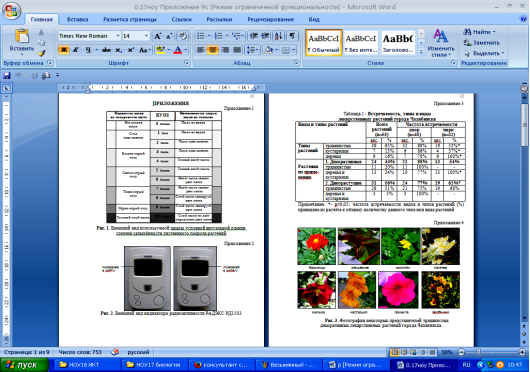This screenshot has height=372, width=530.
Task: Toggle bold formatting (Ж)
Action: click(x=64, y=50)
